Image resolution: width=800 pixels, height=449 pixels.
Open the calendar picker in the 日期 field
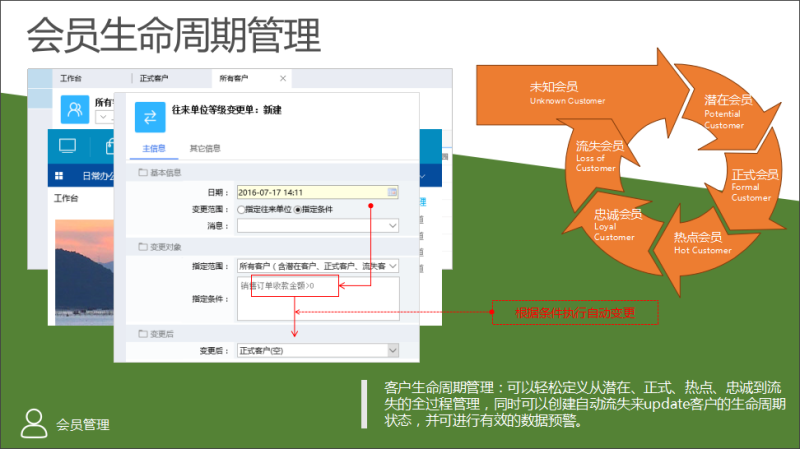pyautogui.click(x=393, y=192)
